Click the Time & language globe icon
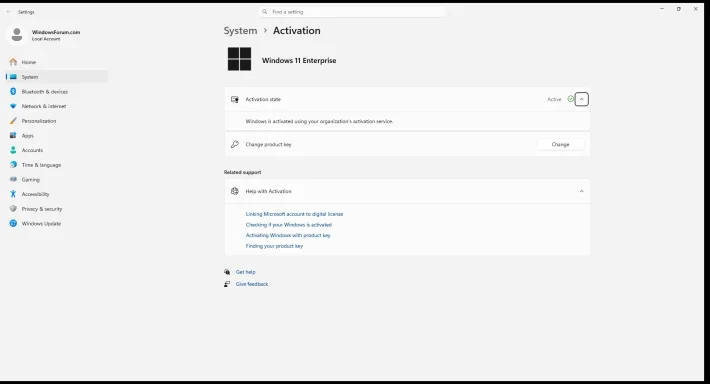 13,165
